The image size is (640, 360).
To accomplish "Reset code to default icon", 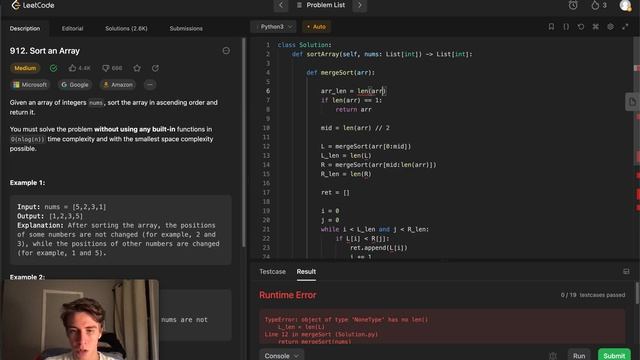I will tap(581, 27).
